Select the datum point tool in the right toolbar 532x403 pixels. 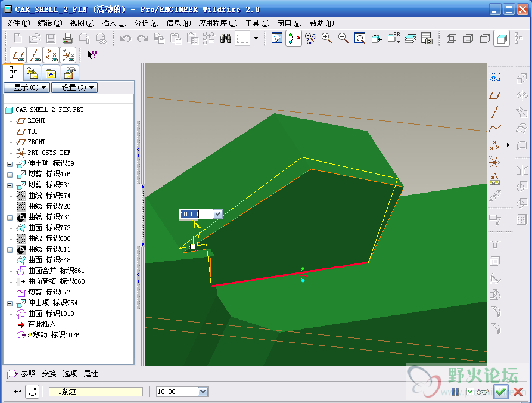pos(494,145)
